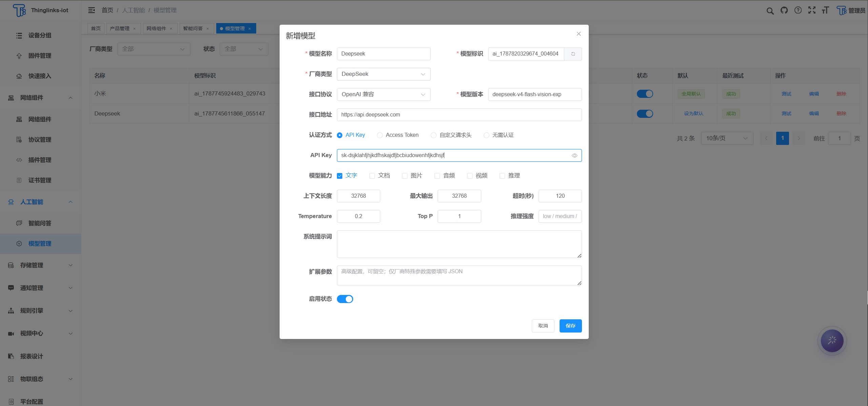The width and height of the screenshot is (868, 406).
Task: Select the Access Token authentication radio
Action: (x=380, y=135)
